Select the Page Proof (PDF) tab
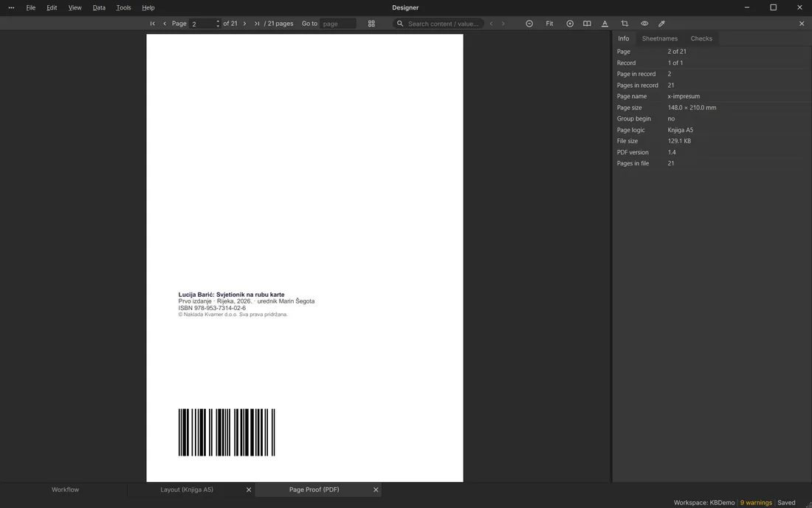This screenshot has height=508, width=812. (x=314, y=490)
